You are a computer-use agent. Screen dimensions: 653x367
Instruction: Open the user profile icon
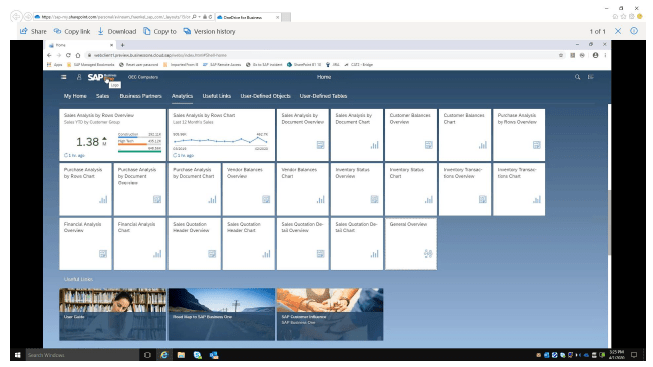coord(79,77)
